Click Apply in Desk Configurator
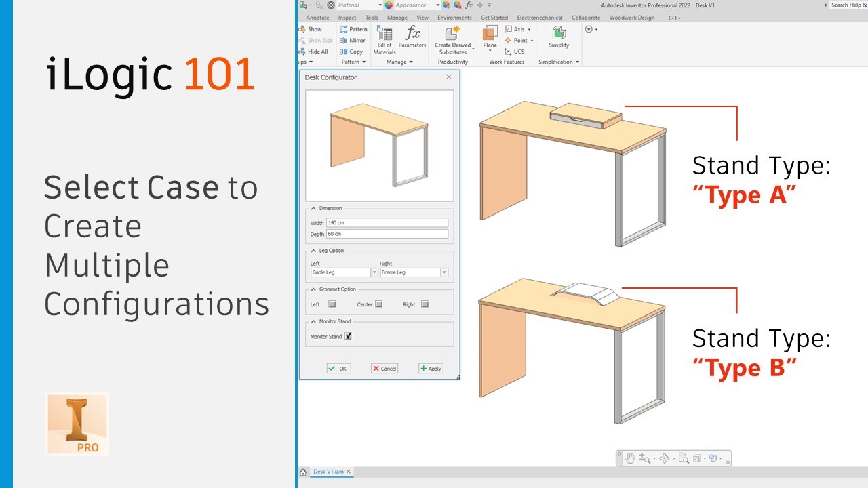 (431, 369)
